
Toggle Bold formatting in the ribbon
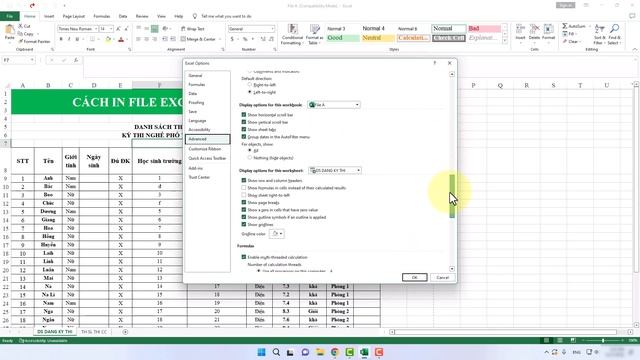click(x=61, y=39)
